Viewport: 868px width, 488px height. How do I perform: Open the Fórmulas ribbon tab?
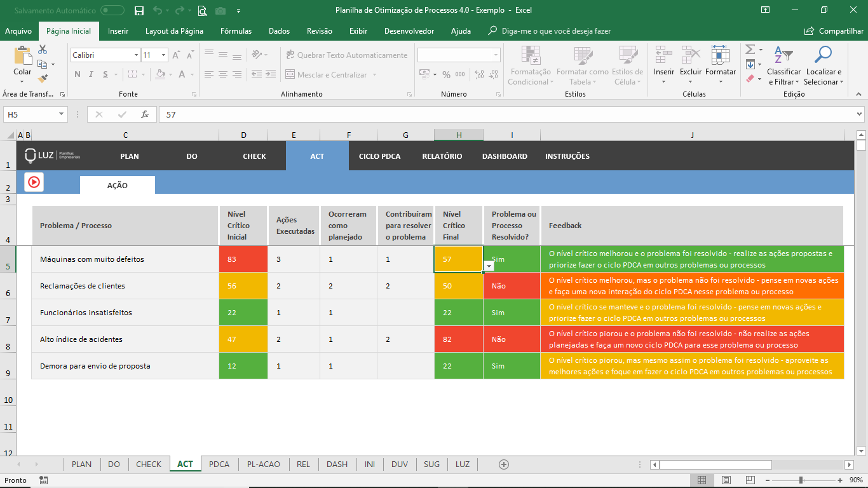pyautogui.click(x=236, y=30)
